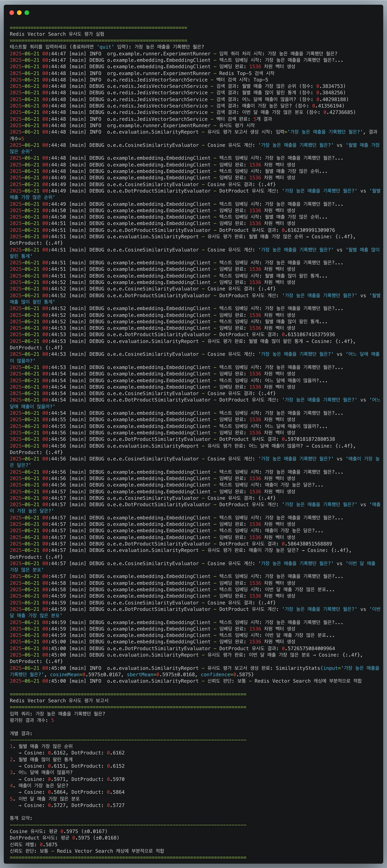Click the DotProduct result 0.6162309991309076

(x=308, y=230)
